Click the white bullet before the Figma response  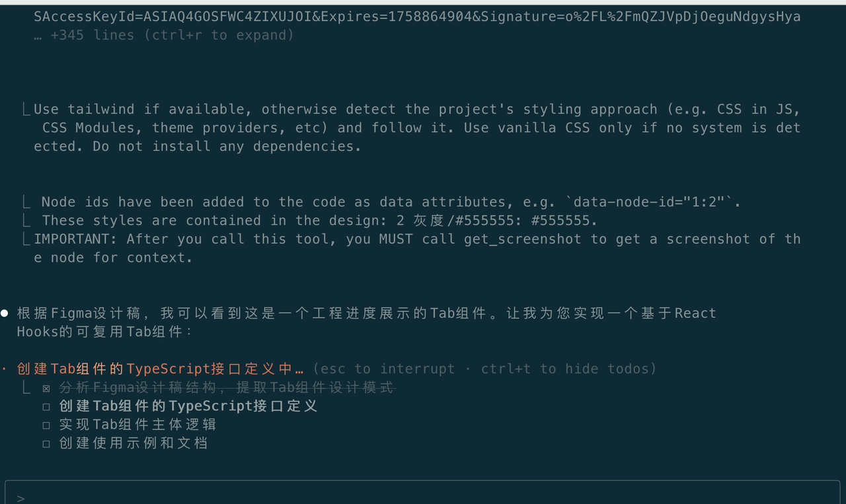click(5, 313)
